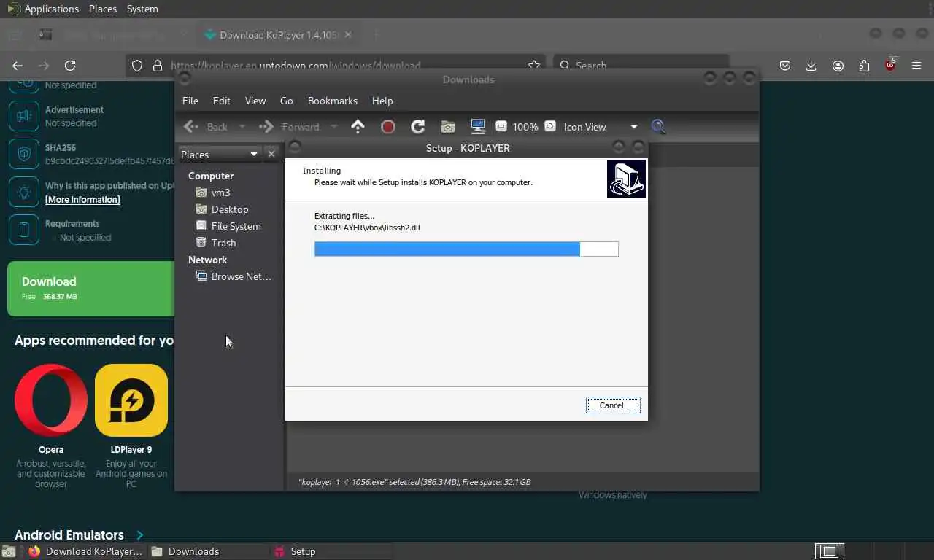Open Firefox downloads panel
Viewport: 934px width, 560px height.
811,66
